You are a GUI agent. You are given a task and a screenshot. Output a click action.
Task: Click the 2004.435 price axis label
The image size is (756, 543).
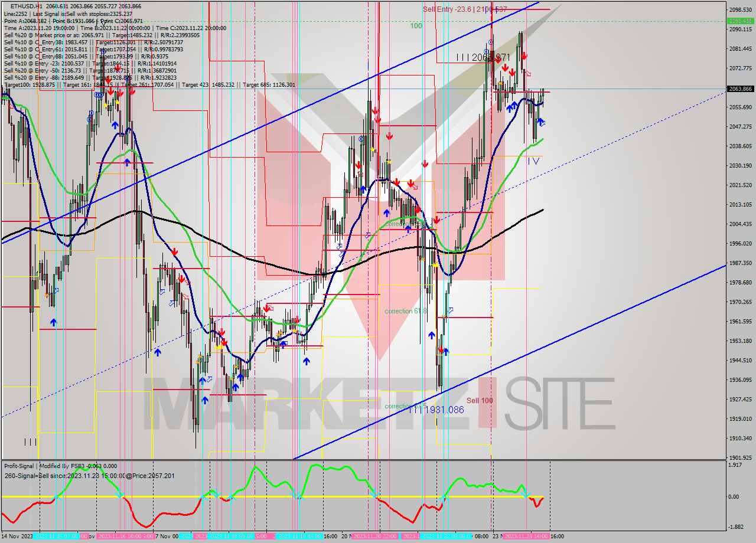[x=741, y=224]
